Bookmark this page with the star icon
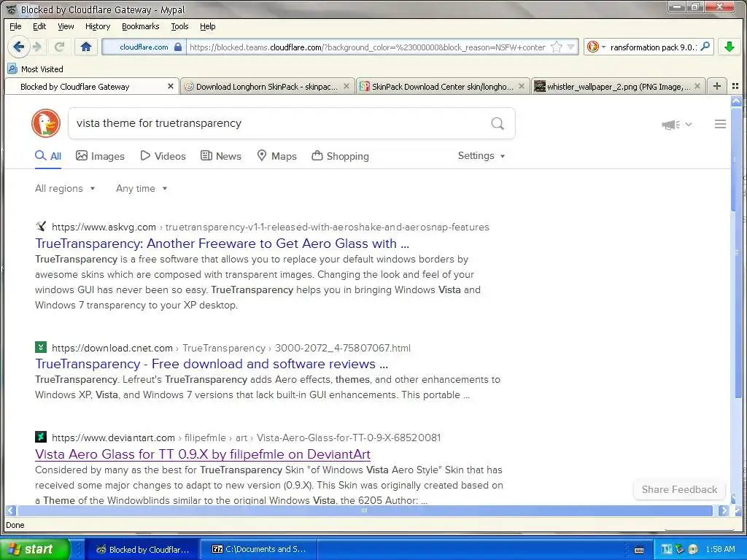The image size is (747, 560). coord(556,47)
